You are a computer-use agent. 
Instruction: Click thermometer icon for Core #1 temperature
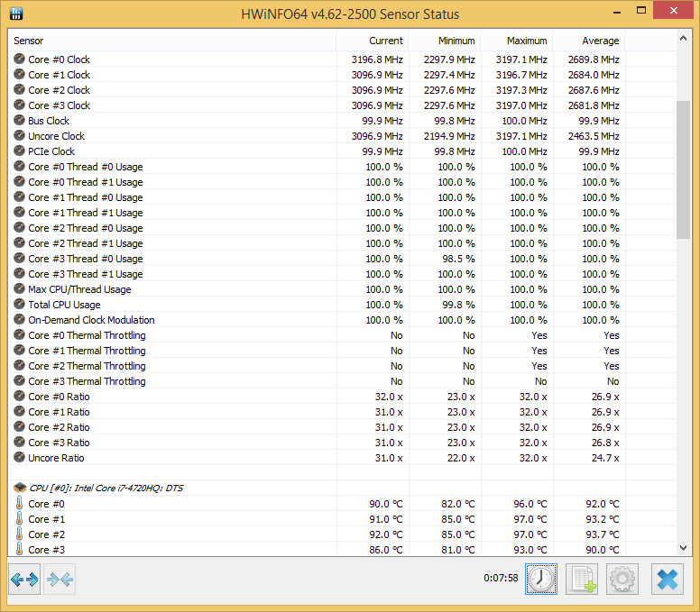click(19, 518)
